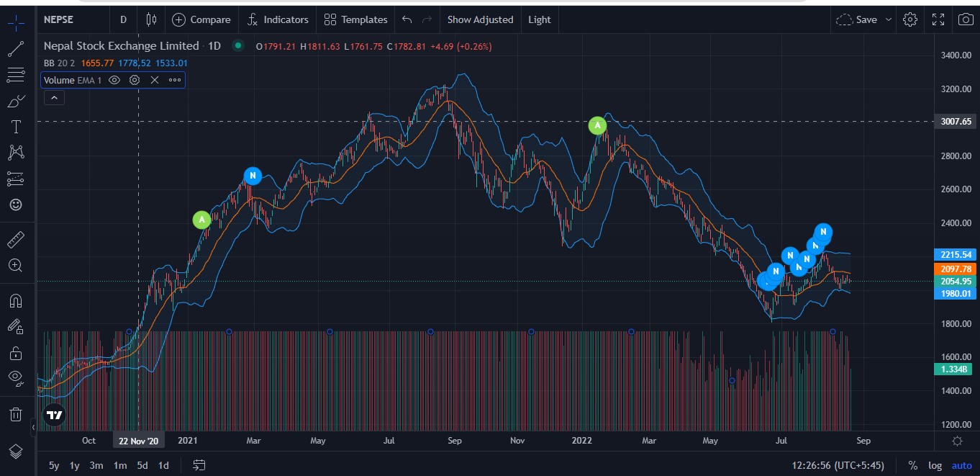
Task: Open the Indicators list
Action: click(x=277, y=19)
